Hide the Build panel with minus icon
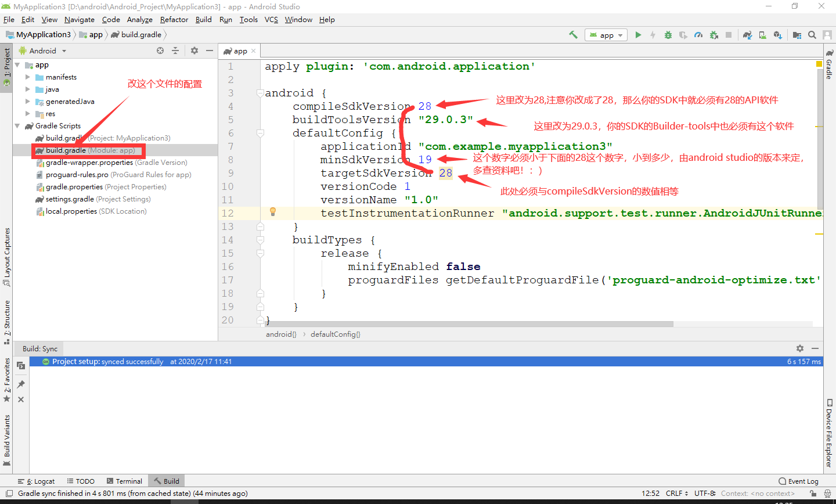 tap(815, 348)
